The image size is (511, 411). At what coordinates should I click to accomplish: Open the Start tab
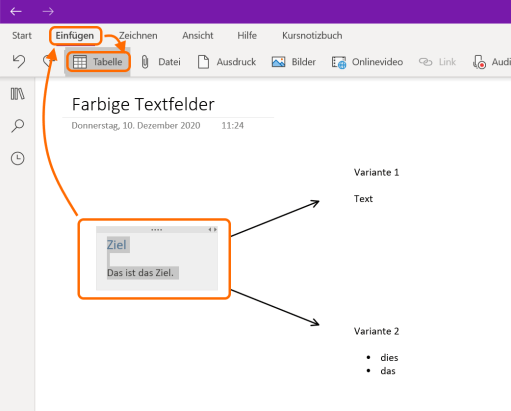(x=22, y=36)
